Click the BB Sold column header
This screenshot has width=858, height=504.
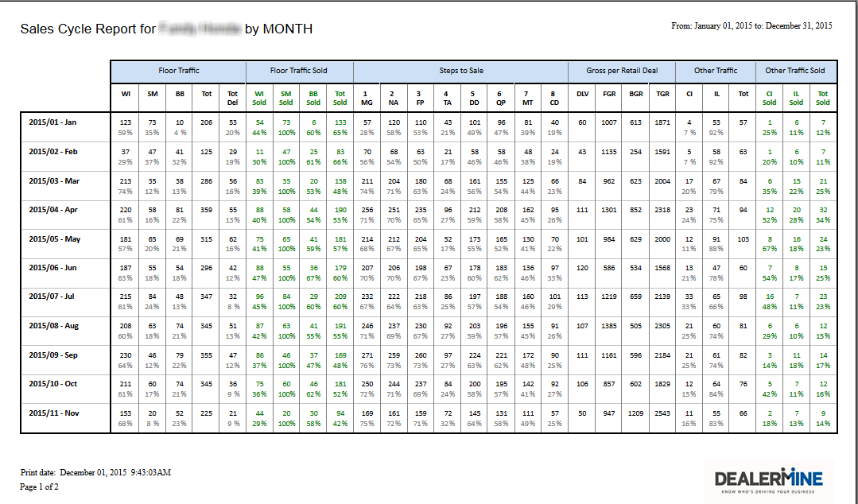313,98
